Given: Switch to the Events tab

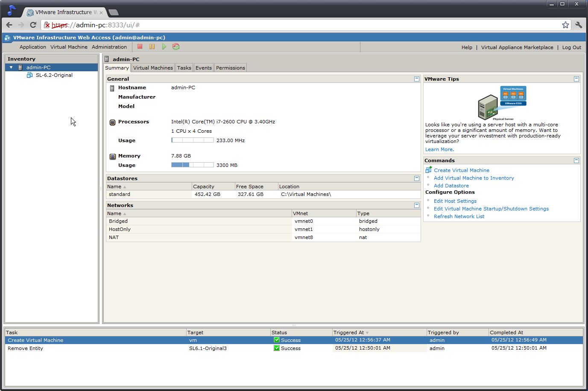Looking at the screenshot, I should point(204,68).
